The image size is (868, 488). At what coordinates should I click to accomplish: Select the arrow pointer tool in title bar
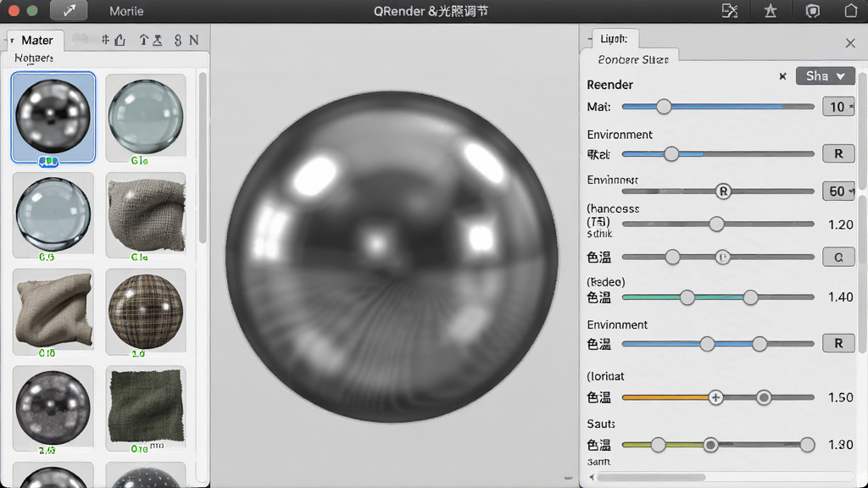point(70,10)
